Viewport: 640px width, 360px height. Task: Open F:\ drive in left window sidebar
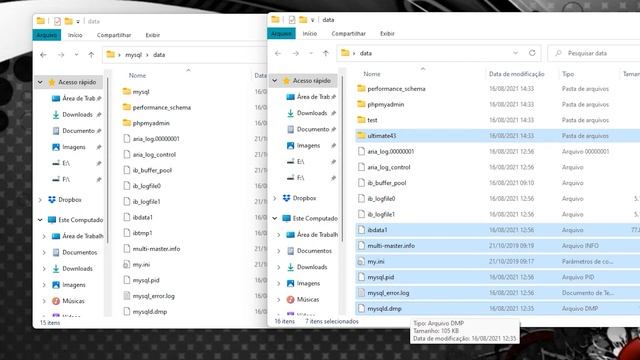point(61,179)
